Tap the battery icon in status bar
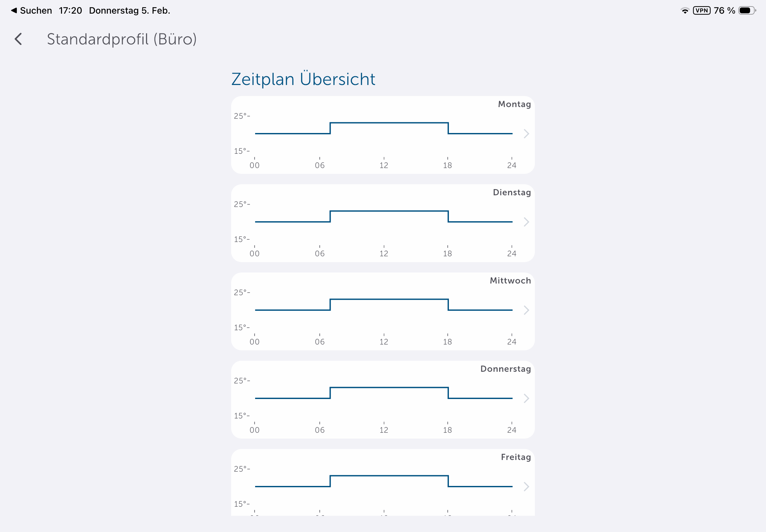This screenshot has width=766, height=532. click(746, 11)
